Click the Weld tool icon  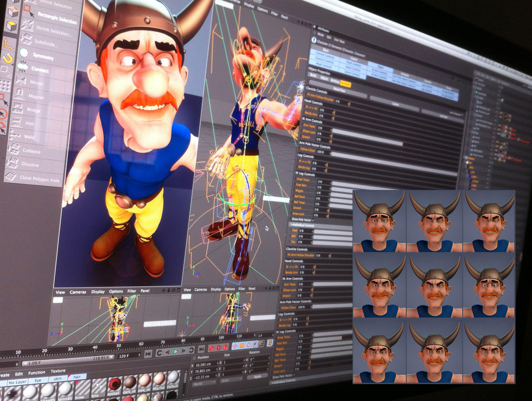(15, 135)
